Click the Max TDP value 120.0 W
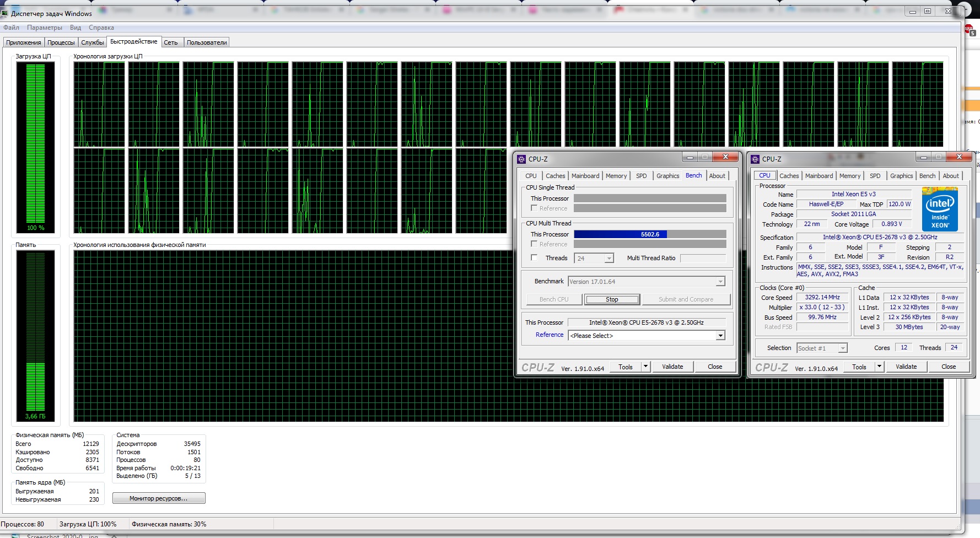This screenshot has height=538, width=980. pos(900,204)
